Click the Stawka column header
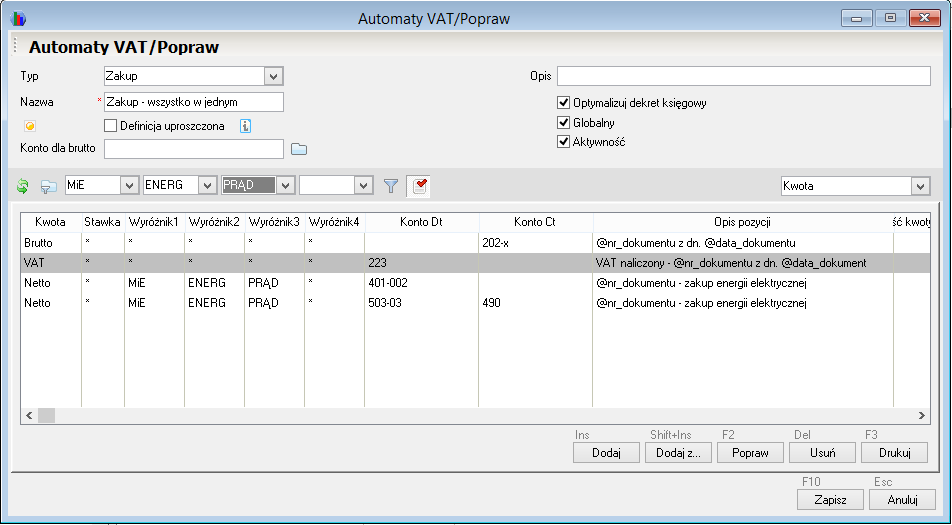The width and height of the screenshot is (952, 525). point(103,222)
